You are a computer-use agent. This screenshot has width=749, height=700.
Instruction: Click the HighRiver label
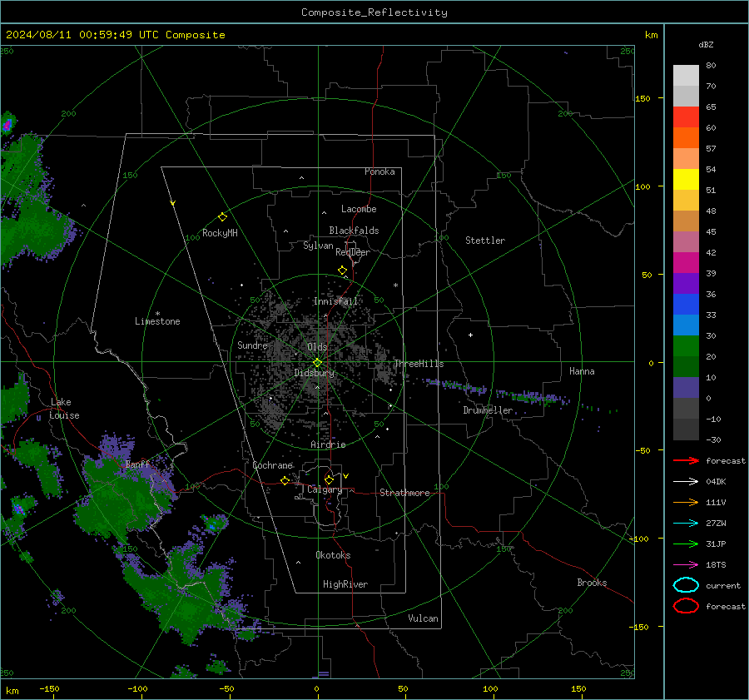coord(345,584)
